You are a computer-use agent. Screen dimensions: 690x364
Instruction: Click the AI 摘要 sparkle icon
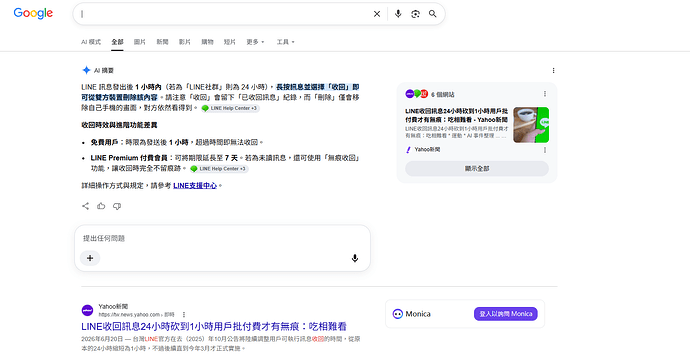click(86, 70)
